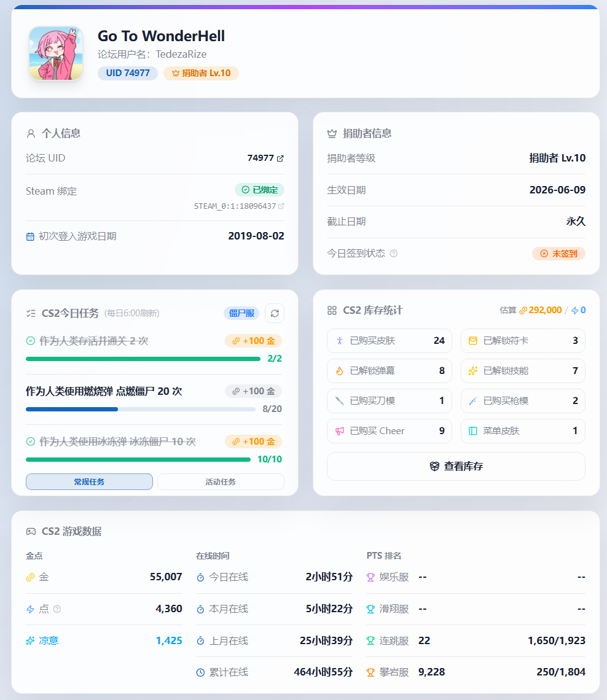Open external link icon next to forum UID 74977
The height and width of the screenshot is (700, 607).
280,158
